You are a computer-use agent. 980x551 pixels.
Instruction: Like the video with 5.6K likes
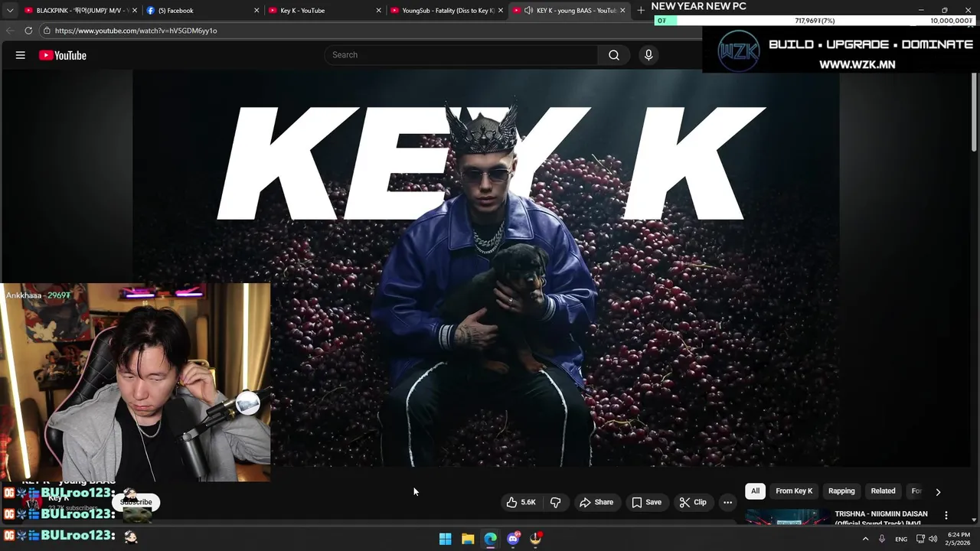tap(520, 502)
